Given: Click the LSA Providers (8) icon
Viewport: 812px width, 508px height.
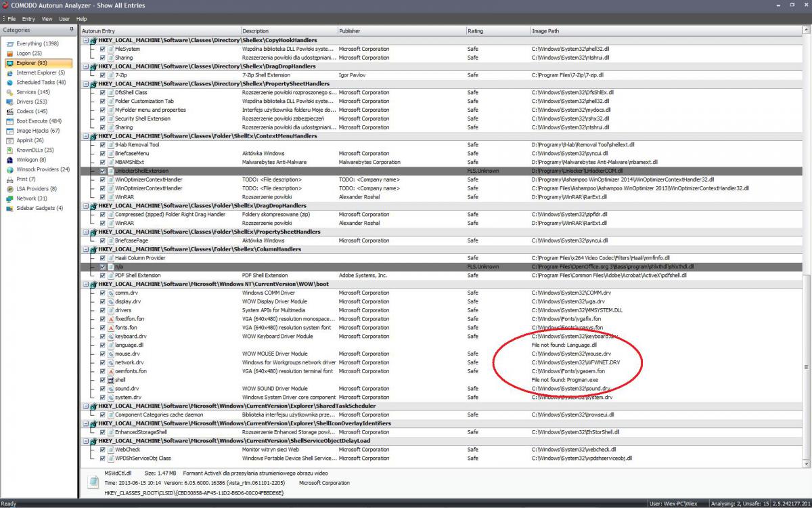Looking at the screenshot, I should click(9, 189).
